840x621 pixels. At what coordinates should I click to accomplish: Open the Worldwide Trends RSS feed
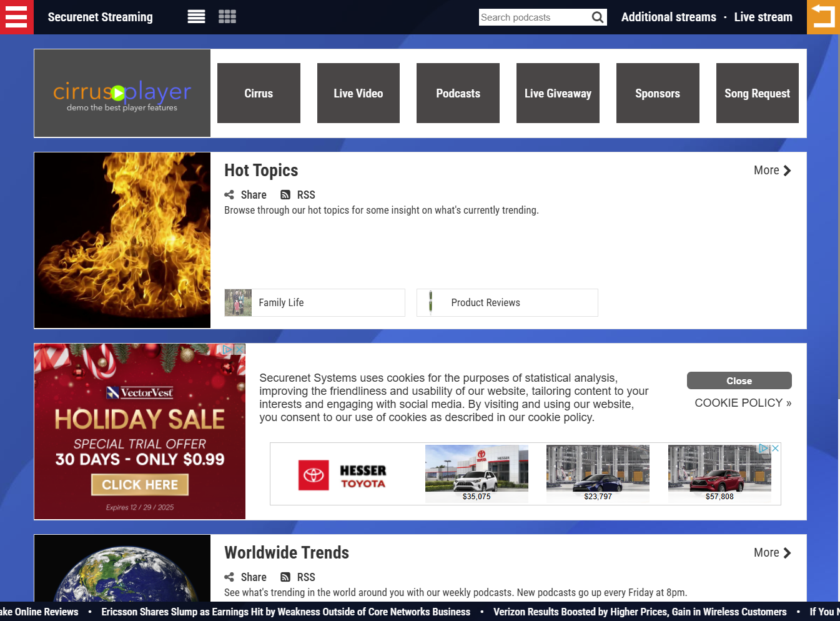point(298,577)
